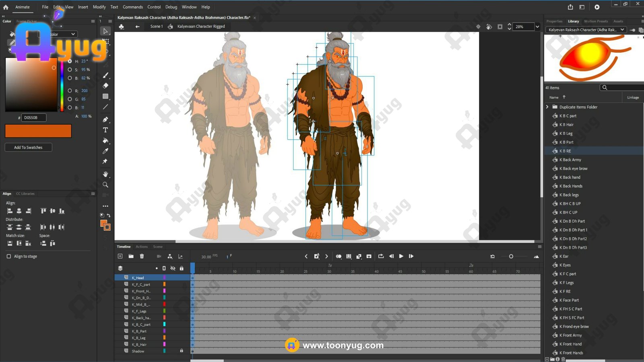This screenshot has width=644, height=362.
Task: Select the Hand tool
Action: click(x=105, y=174)
